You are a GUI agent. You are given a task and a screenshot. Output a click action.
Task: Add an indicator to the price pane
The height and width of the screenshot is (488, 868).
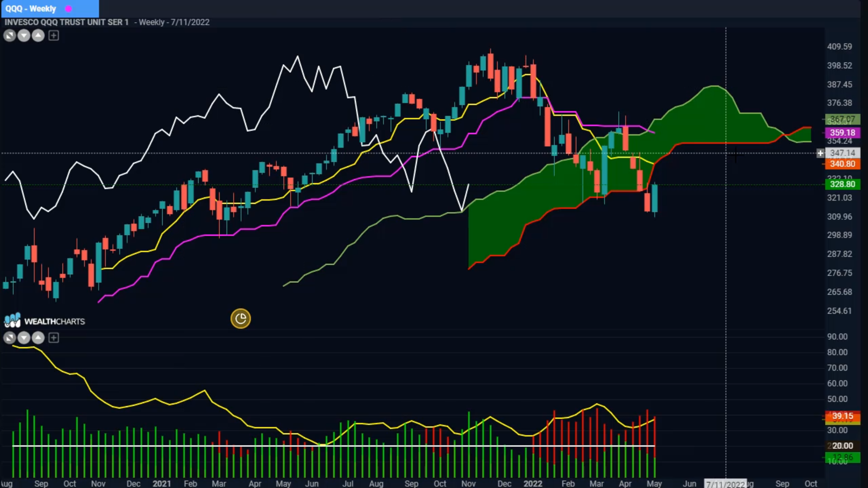coord(53,35)
